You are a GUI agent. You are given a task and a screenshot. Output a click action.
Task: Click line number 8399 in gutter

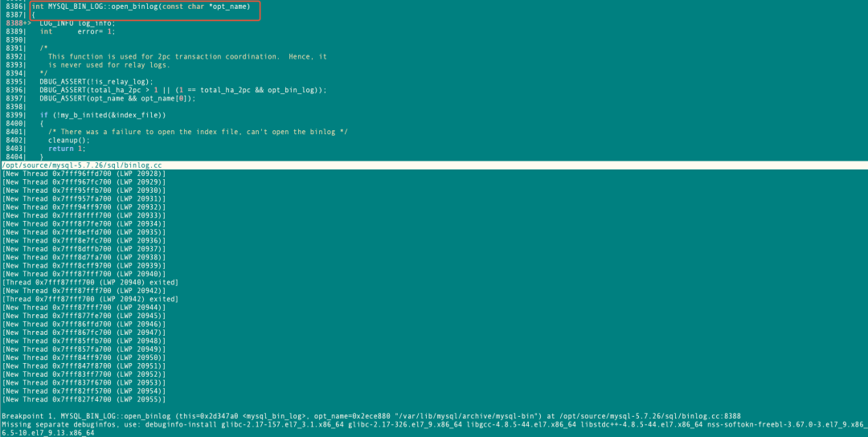pos(14,115)
